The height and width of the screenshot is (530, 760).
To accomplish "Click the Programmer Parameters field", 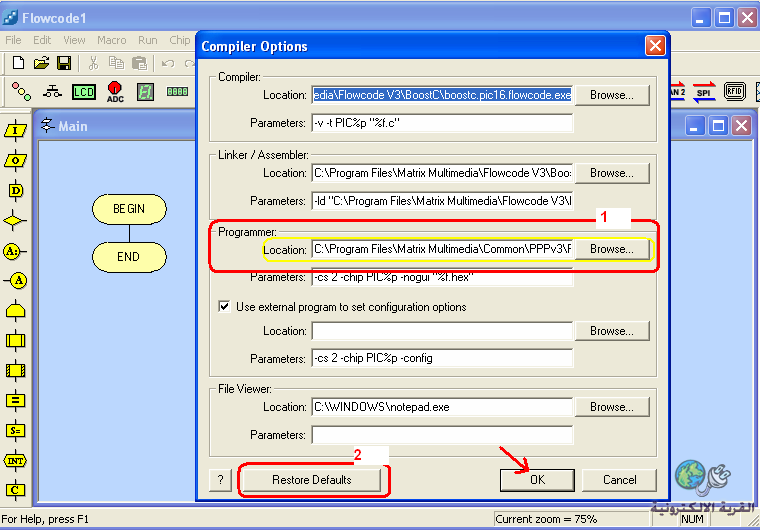I will [442, 277].
